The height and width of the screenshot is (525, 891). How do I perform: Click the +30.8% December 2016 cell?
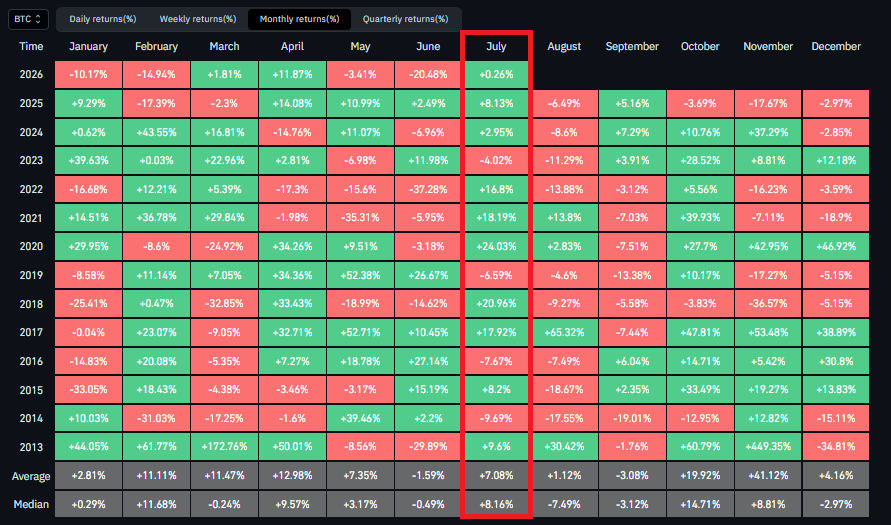836,361
